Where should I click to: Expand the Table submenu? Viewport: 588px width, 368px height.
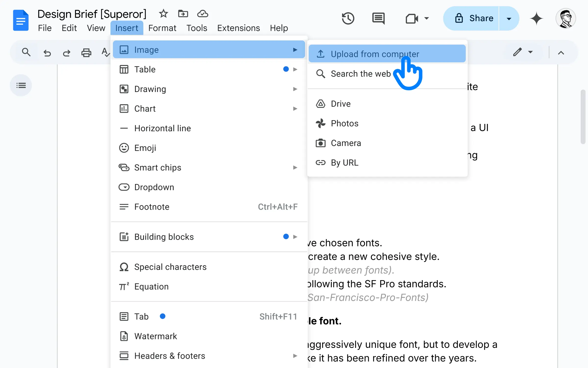209,69
